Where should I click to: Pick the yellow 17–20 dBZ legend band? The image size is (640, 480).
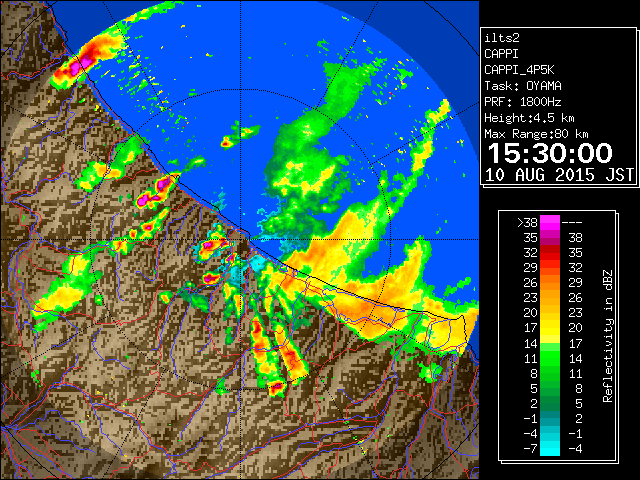(550, 328)
